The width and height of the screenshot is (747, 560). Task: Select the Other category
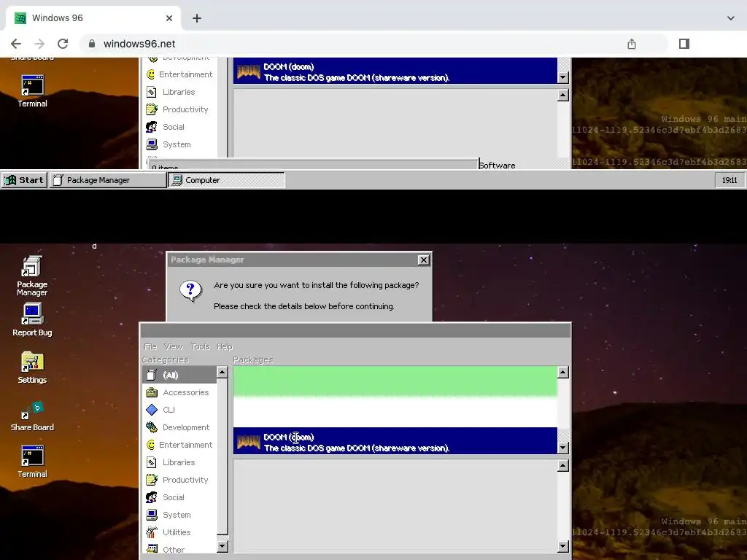coord(179,550)
